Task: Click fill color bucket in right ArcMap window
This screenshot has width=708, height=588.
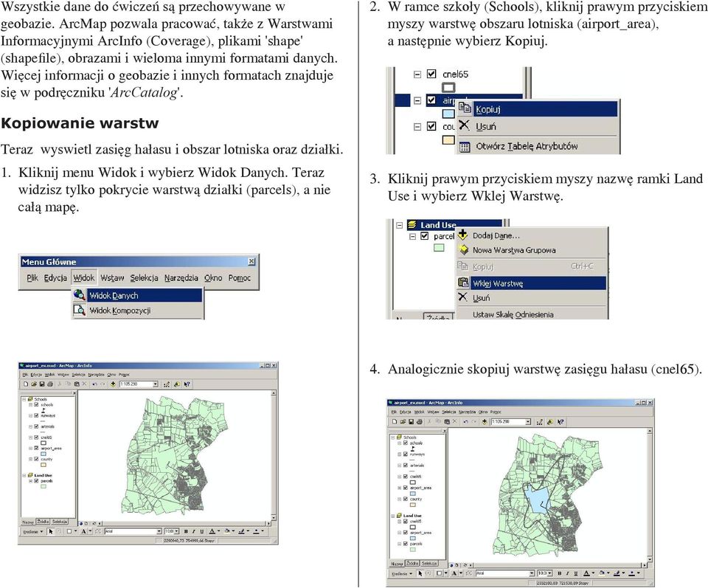Action: 603,573
